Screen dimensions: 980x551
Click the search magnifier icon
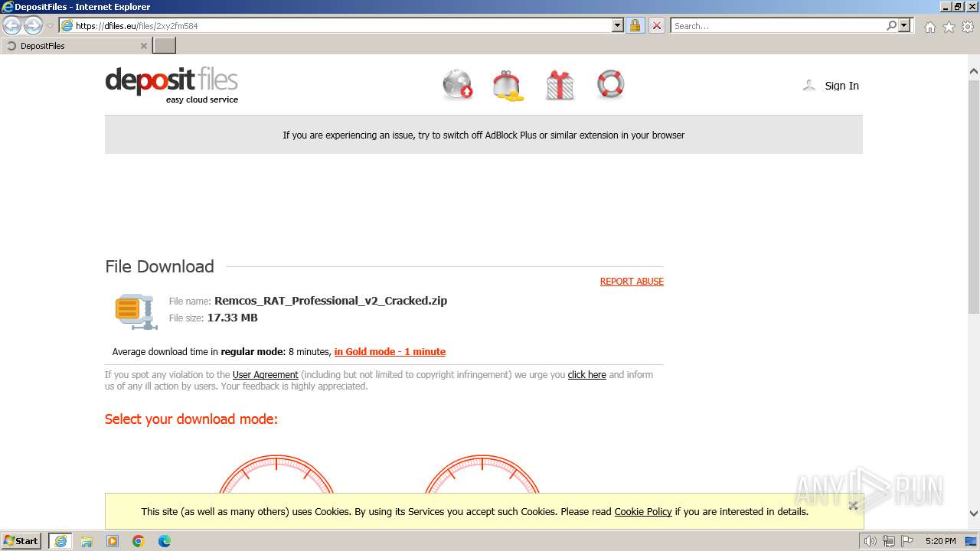click(x=891, y=25)
